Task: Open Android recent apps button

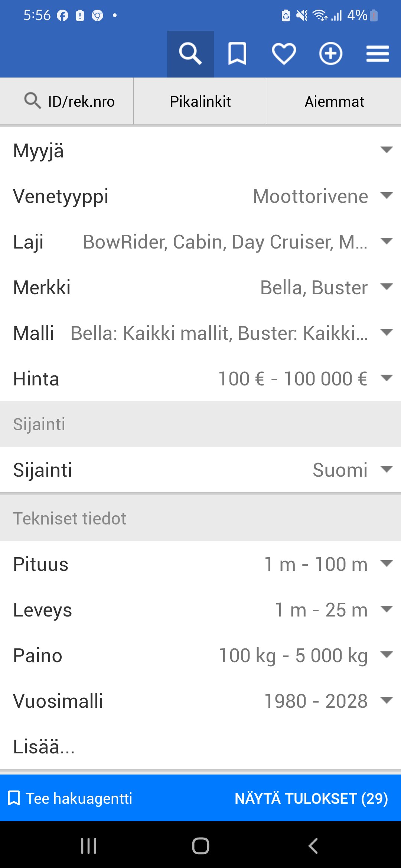Action: pos(88,846)
